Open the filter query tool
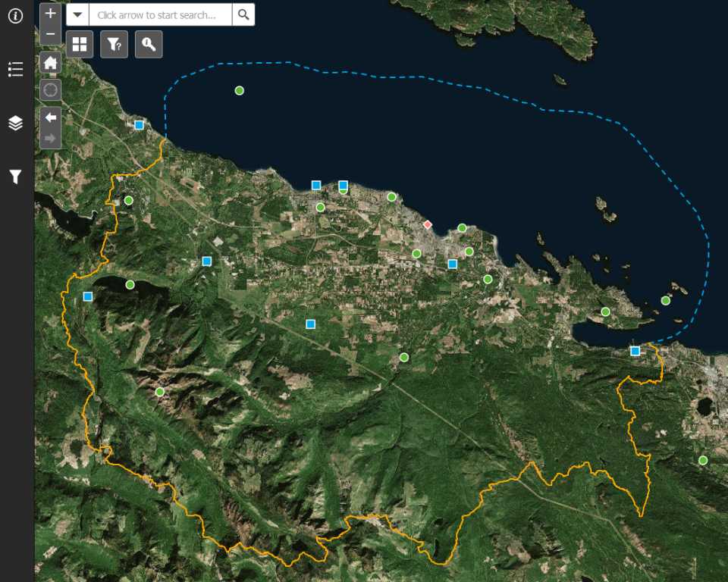 (x=115, y=44)
